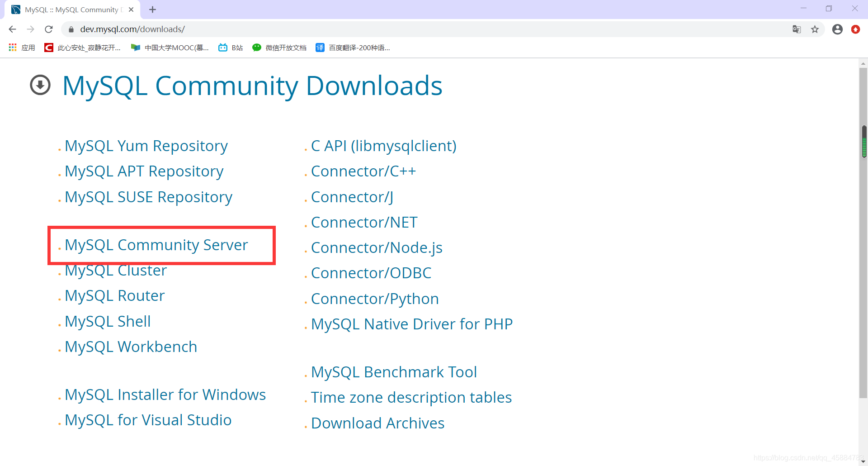Open the Connector/NET link
868x466 pixels.
pyautogui.click(x=364, y=222)
